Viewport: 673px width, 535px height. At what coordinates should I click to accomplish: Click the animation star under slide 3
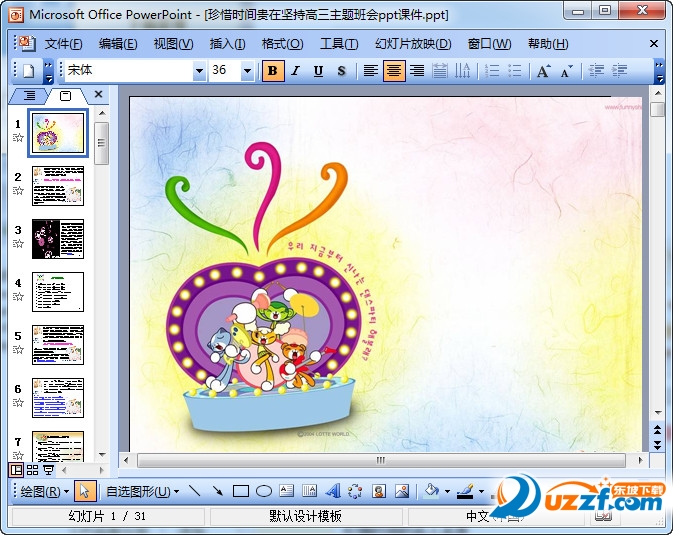coord(18,244)
